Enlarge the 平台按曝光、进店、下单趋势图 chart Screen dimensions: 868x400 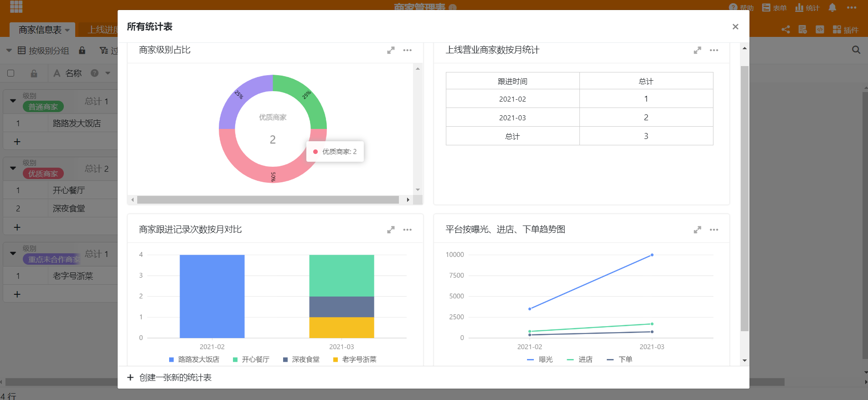[x=697, y=230]
